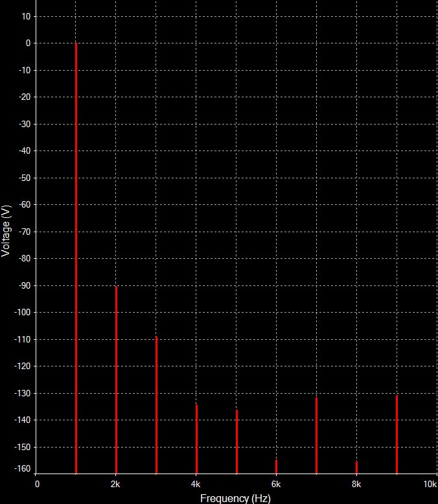Click the "-120" voltage axis label

coord(23,366)
